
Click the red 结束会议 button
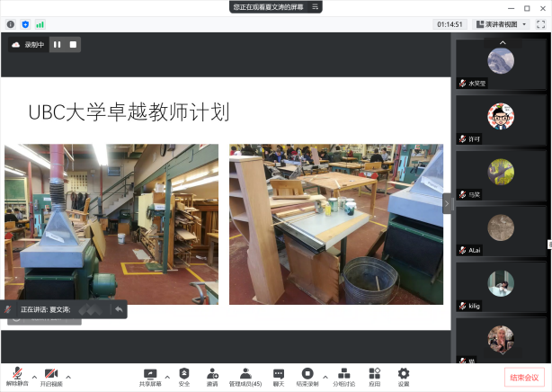coord(523,378)
